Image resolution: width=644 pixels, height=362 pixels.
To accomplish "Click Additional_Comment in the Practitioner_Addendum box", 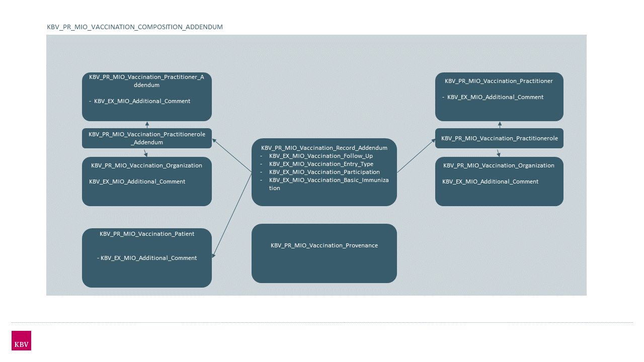I will [x=142, y=101].
